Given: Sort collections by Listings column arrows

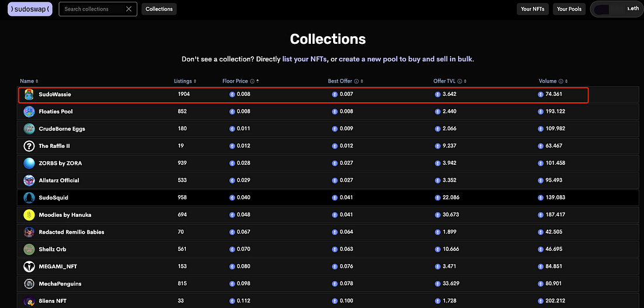Looking at the screenshot, I should 195,81.
